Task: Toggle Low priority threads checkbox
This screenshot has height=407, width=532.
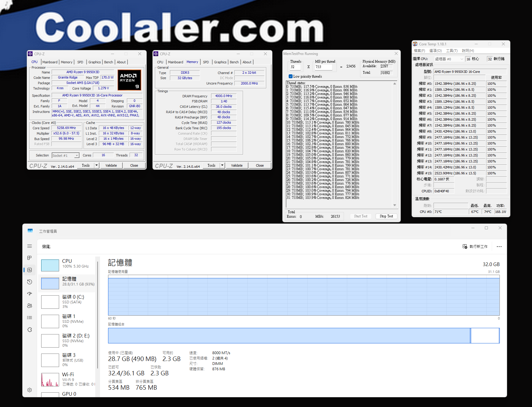Action: click(x=290, y=76)
